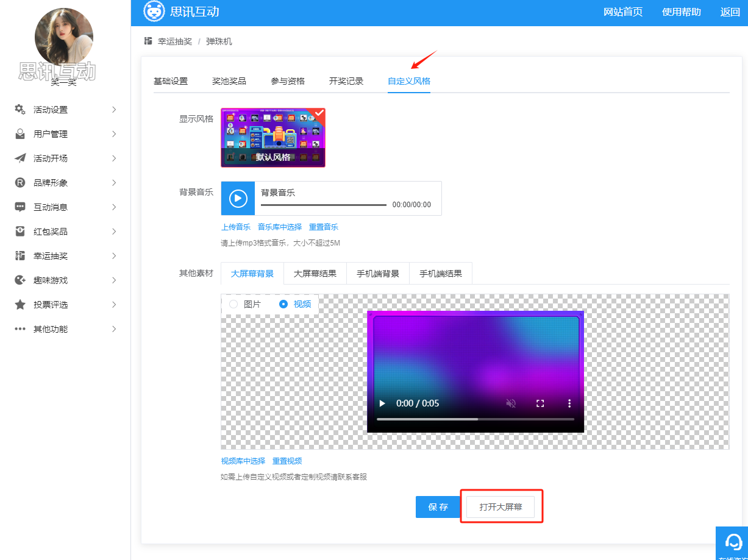The image size is (748, 560).
Task: Click the 趣味游戏 pacman icon
Action: tap(20, 280)
